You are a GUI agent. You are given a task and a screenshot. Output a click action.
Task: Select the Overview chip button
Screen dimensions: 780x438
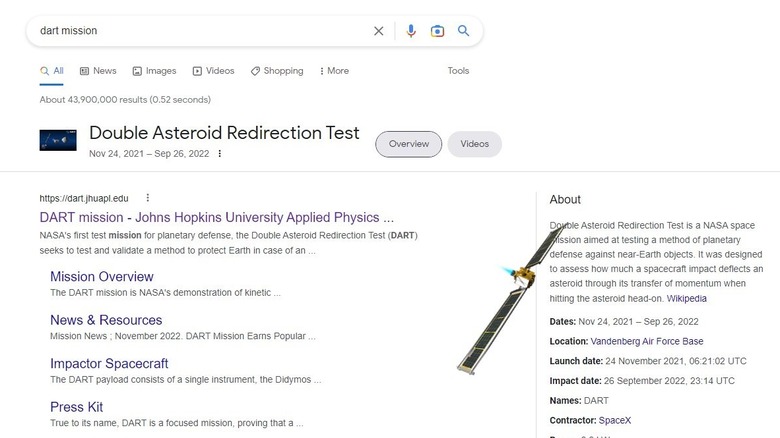point(408,144)
